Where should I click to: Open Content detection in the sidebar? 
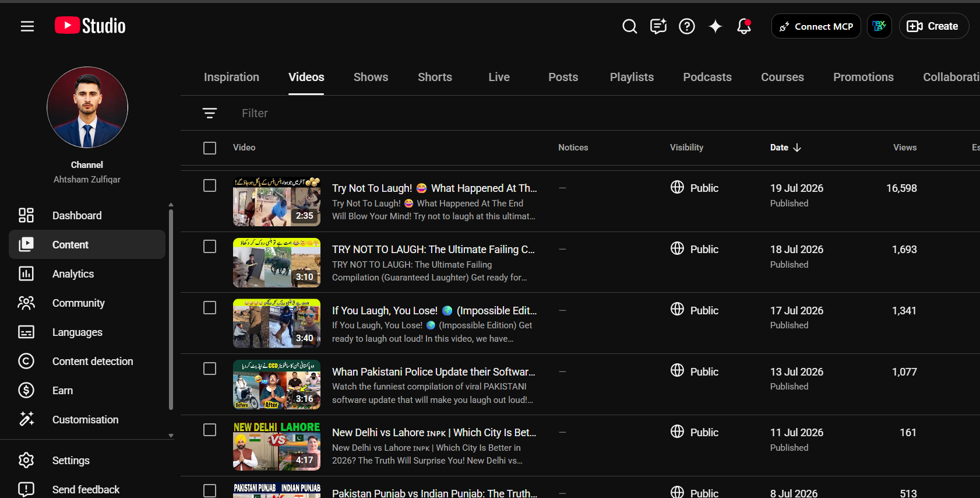tap(87, 362)
